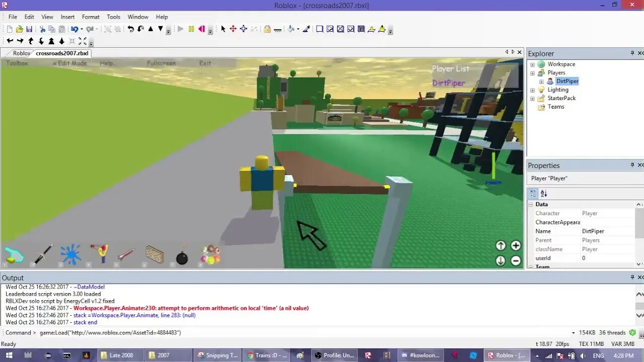The height and width of the screenshot is (362, 644).
Task: Select the black bomb tool
Action: click(182, 255)
